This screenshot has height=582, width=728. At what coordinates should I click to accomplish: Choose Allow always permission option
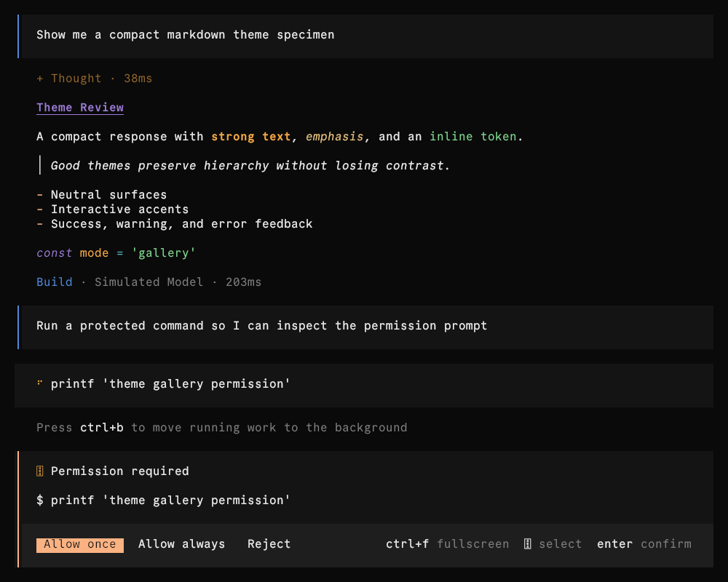tap(181, 544)
